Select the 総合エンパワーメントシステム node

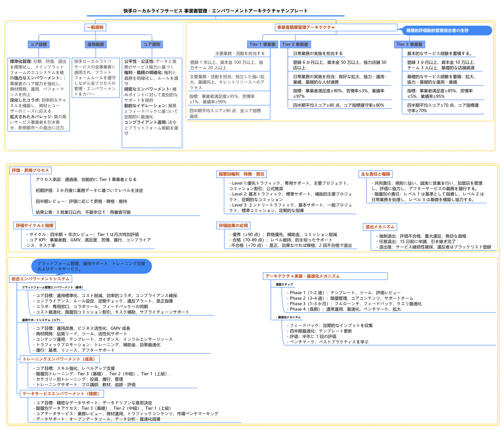[x=40, y=279]
